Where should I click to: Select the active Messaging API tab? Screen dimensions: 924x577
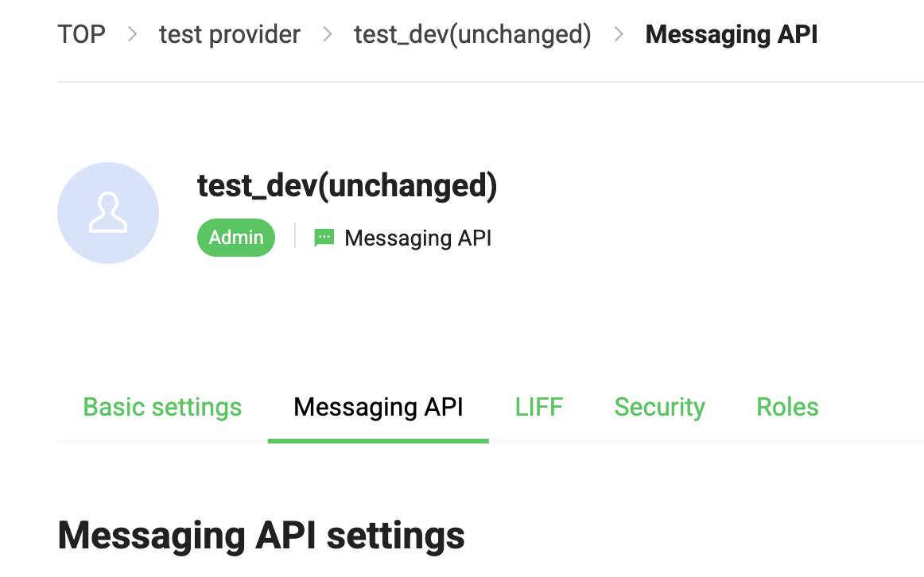click(x=379, y=407)
